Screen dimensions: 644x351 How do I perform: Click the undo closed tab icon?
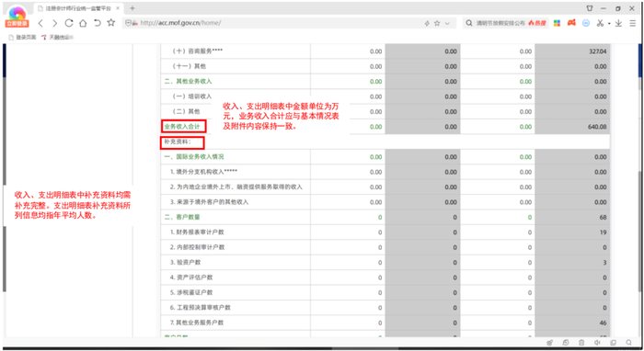[x=97, y=23]
